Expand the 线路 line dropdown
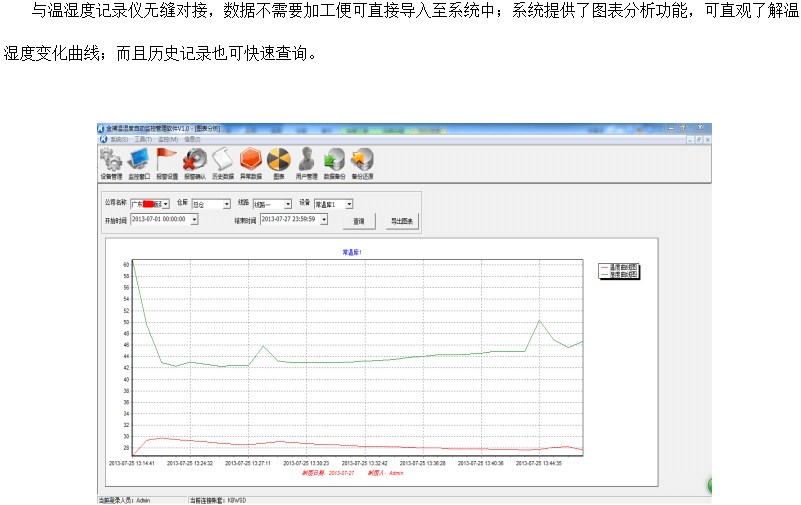 click(288, 204)
